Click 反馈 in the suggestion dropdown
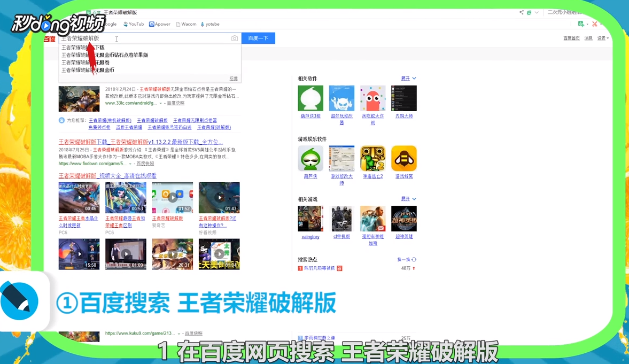Image resolution: width=629 pixels, height=364 pixels. 234,79
